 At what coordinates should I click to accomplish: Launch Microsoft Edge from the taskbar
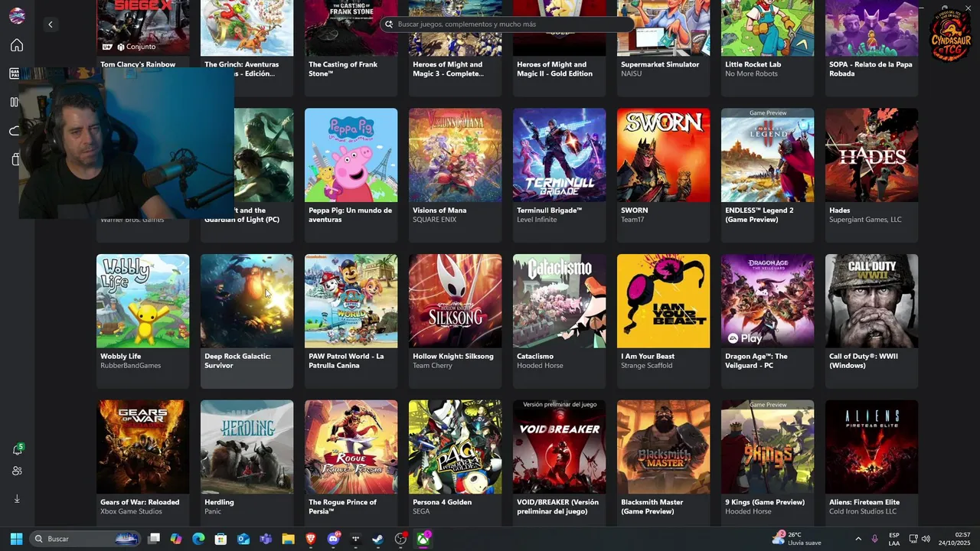198,539
